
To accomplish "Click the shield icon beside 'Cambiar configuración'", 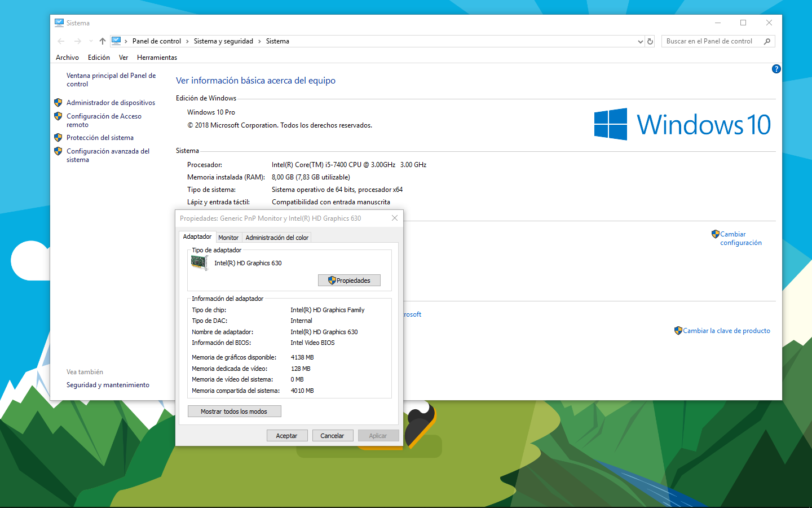I will [x=716, y=234].
